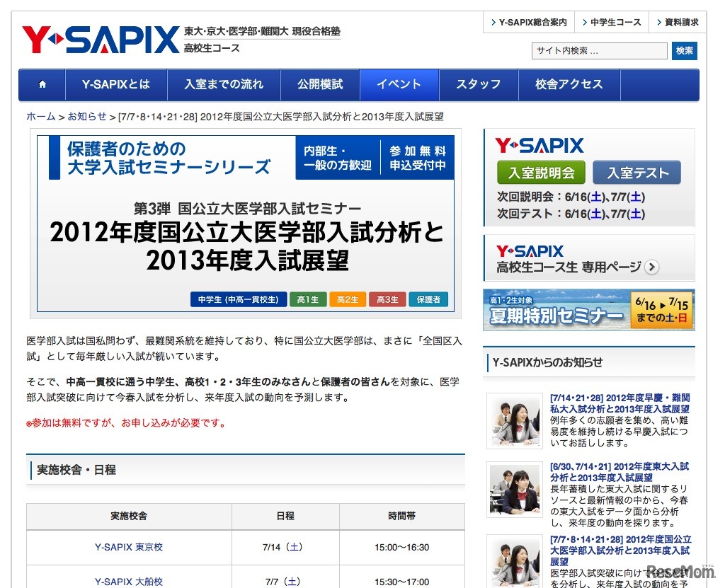Open the Y-SAPIX 東京校 link in table
This screenshot has height=588, width=725.
click(129, 547)
